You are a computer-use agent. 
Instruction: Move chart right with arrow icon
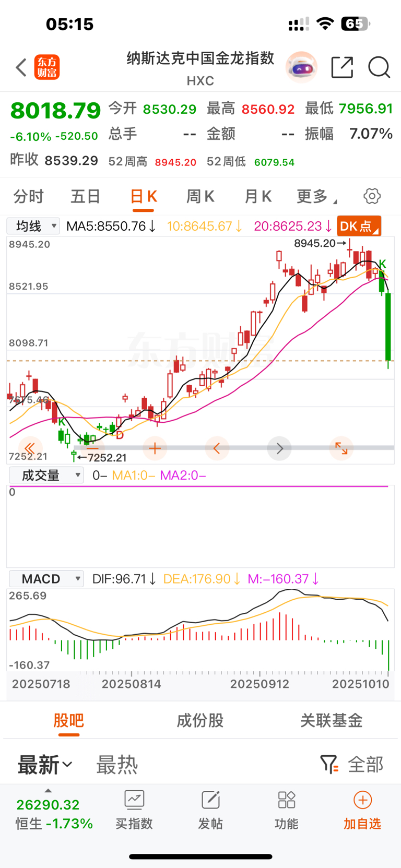(x=279, y=448)
